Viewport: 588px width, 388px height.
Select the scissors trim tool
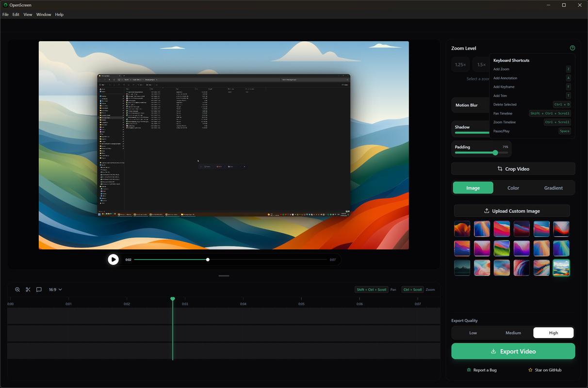pyautogui.click(x=28, y=290)
